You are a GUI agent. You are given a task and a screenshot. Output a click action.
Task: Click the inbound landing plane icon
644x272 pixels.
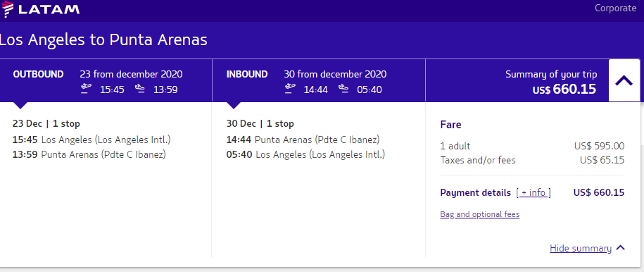coord(343,89)
